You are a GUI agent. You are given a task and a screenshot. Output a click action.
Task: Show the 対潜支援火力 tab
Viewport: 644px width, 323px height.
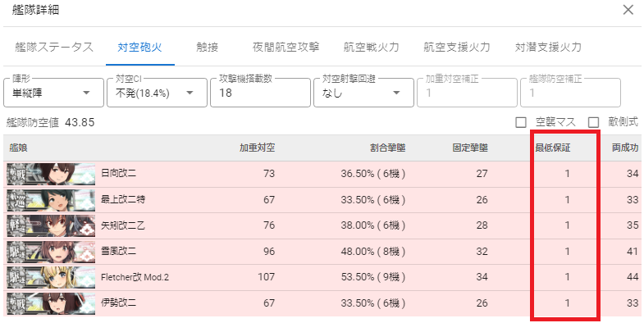548,48
